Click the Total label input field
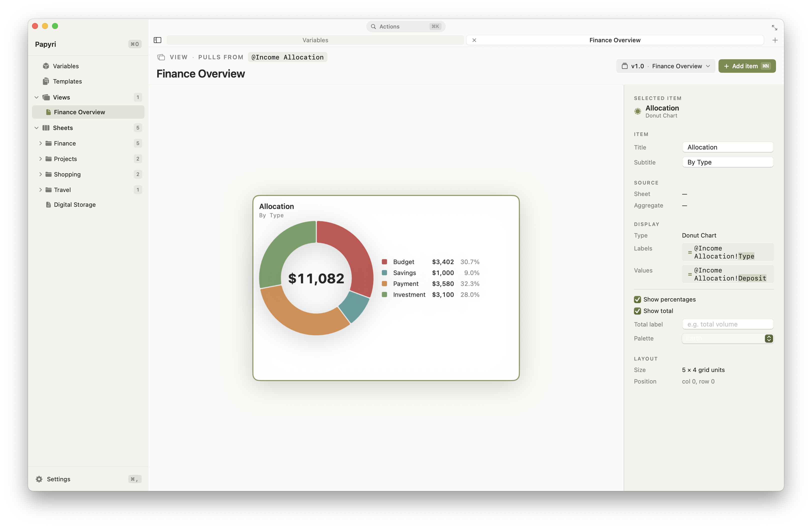812x528 pixels. coord(727,324)
